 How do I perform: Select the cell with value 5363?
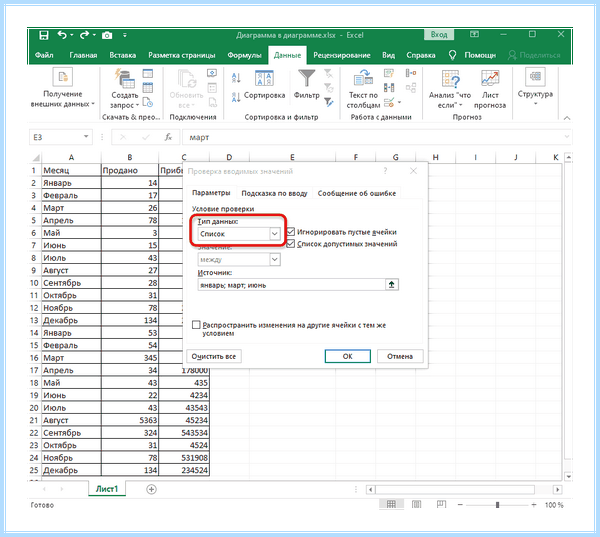tap(130, 420)
